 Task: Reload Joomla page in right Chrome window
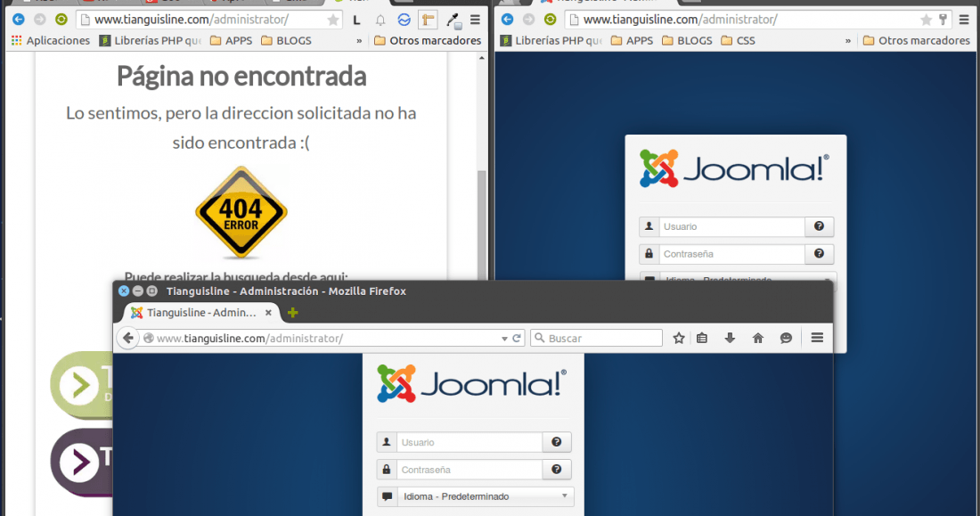550,20
